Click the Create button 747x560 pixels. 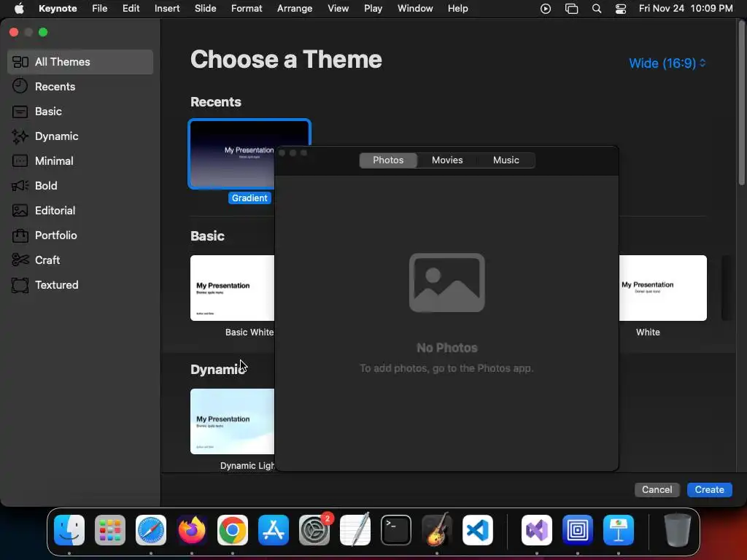click(709, 489)
